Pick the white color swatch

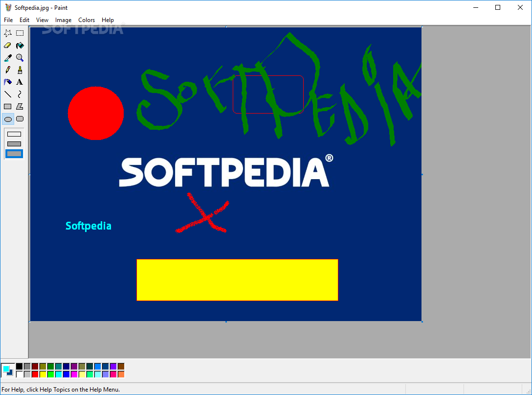[20, 374]
